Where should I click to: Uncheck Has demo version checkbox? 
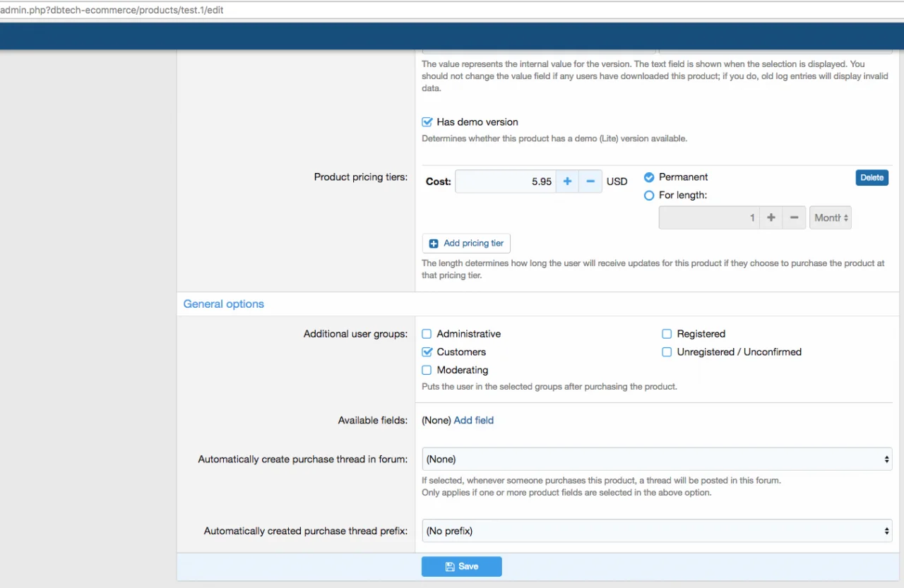click(x=427, y=122)
